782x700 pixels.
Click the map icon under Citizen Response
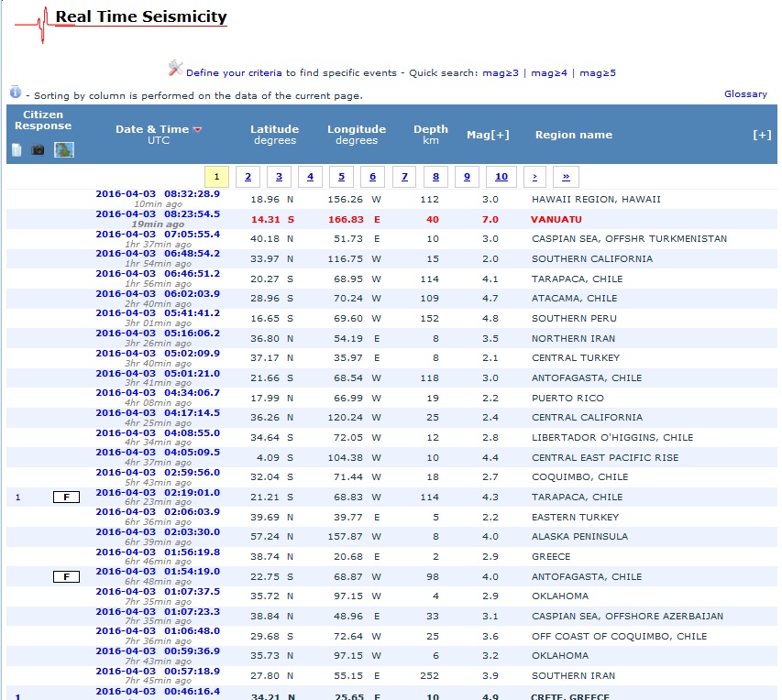[64, 149]
